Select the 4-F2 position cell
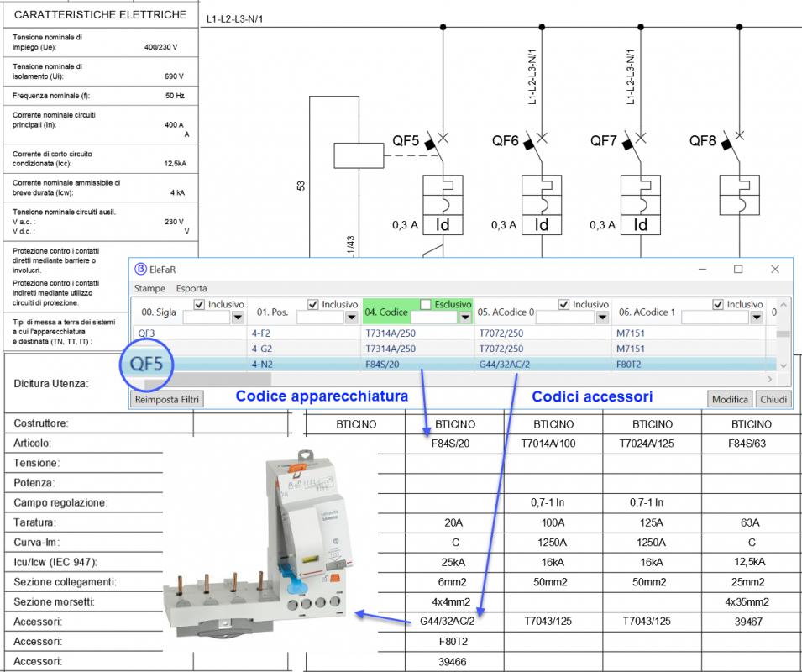Image resolution: width=802 pixels, height=672 pixels. (x=261, y=333)
